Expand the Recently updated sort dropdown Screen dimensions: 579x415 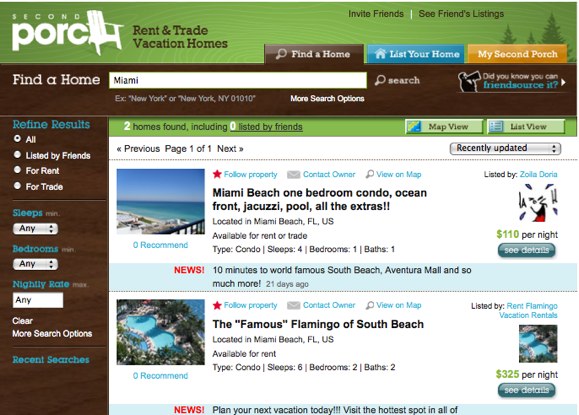(505, 148)
